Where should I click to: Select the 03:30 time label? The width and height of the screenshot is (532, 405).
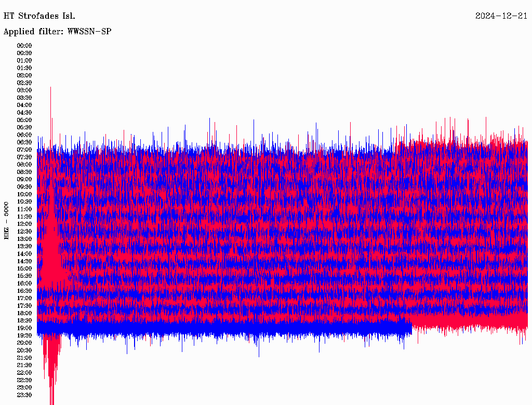point(24,98)
